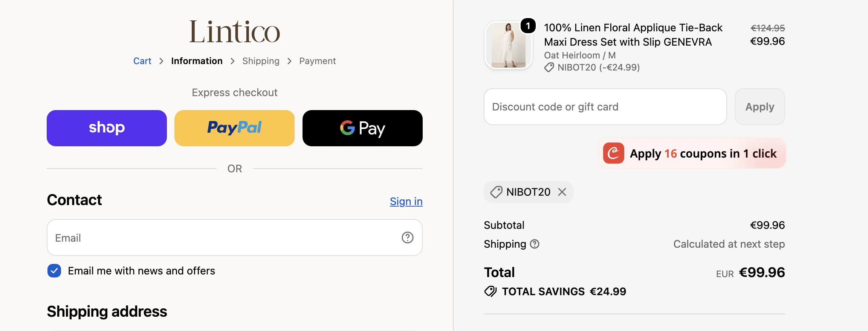
Task: Click the Shipping info question-mark icon
Action: click(535, 244)
